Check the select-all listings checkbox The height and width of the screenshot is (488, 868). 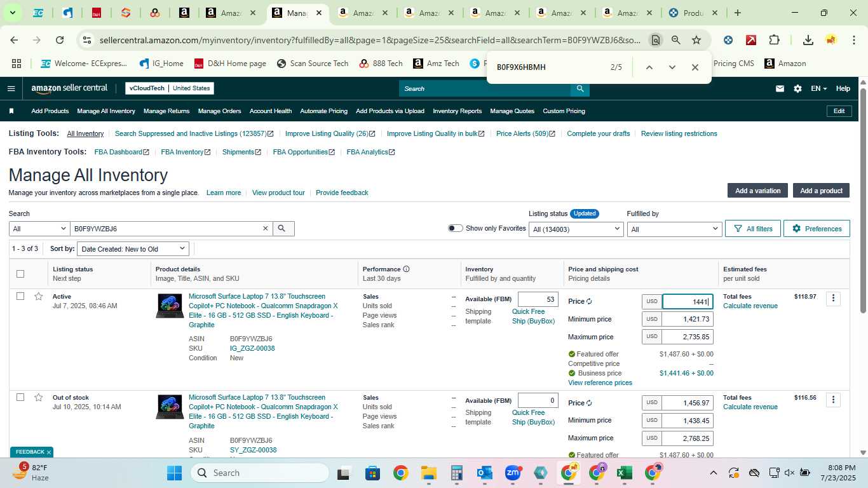coord(20,274)
